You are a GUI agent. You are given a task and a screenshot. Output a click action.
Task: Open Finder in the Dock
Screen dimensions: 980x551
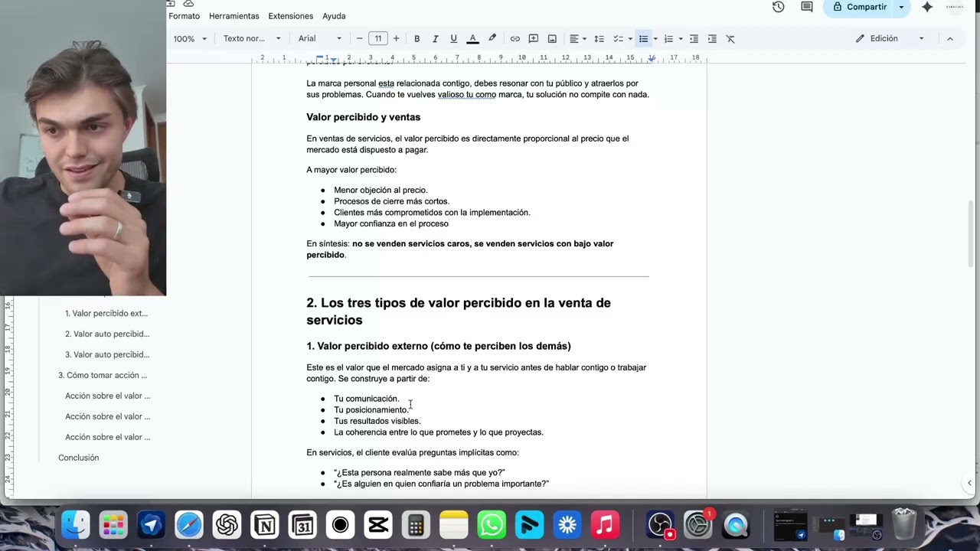click(x=76, y=525)
